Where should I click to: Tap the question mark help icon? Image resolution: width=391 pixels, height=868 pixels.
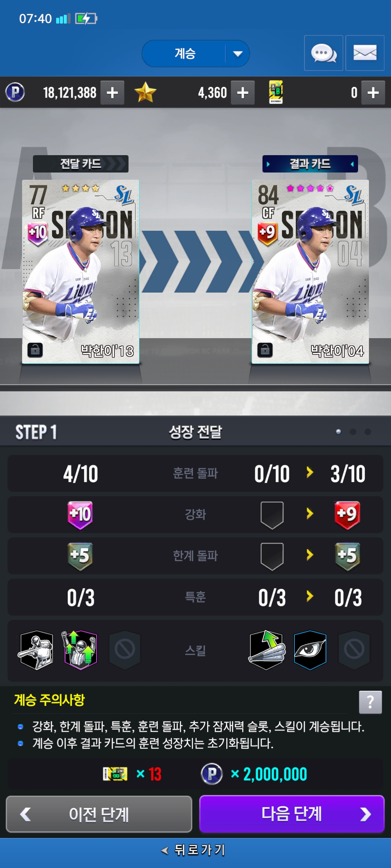[x=370, y=702]
